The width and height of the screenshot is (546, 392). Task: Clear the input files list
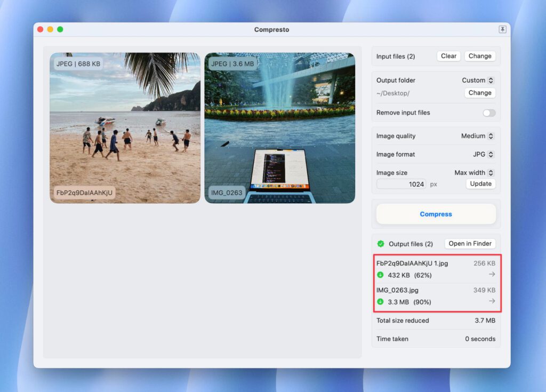point(448,56)
